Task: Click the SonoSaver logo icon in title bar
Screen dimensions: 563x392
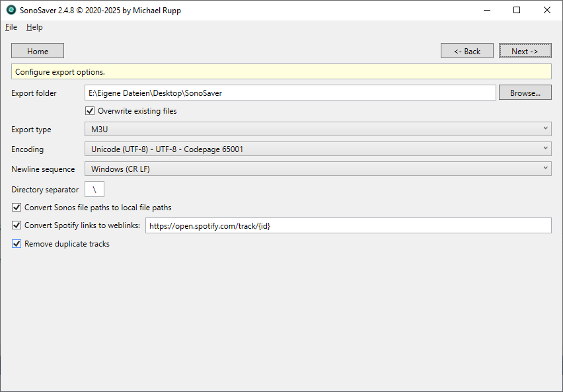Action: pos(9,10)
